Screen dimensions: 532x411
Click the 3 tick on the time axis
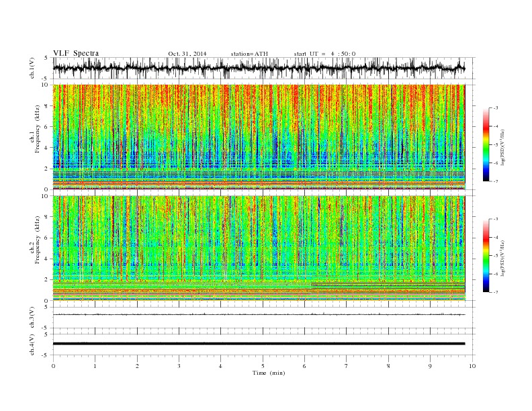(x=179, y=366)
